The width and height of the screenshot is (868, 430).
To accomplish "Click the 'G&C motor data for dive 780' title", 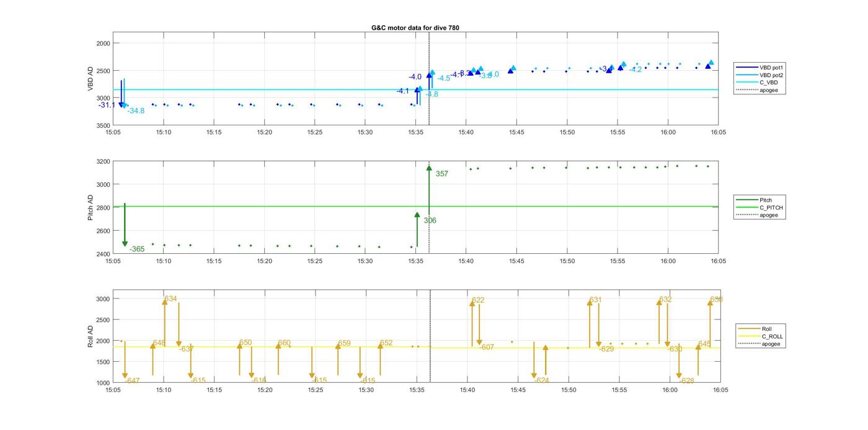I will tap(415, 28).
